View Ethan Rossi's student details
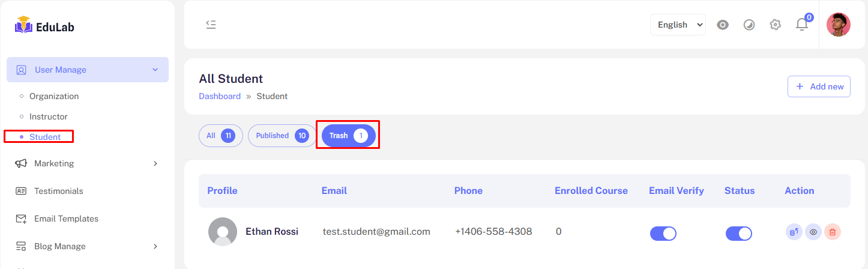Viewport: 868px width, 269px height. pos(813,232)
